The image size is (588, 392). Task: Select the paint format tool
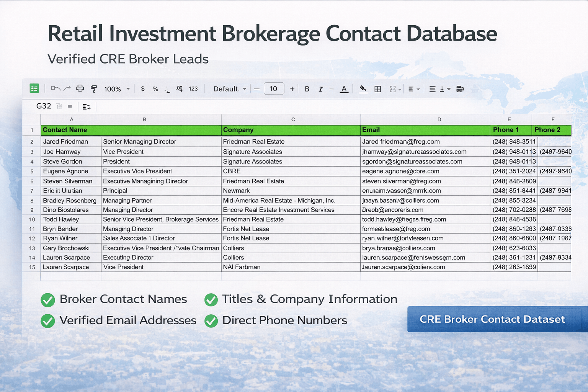pyautogui.click(x=94, y=89)
